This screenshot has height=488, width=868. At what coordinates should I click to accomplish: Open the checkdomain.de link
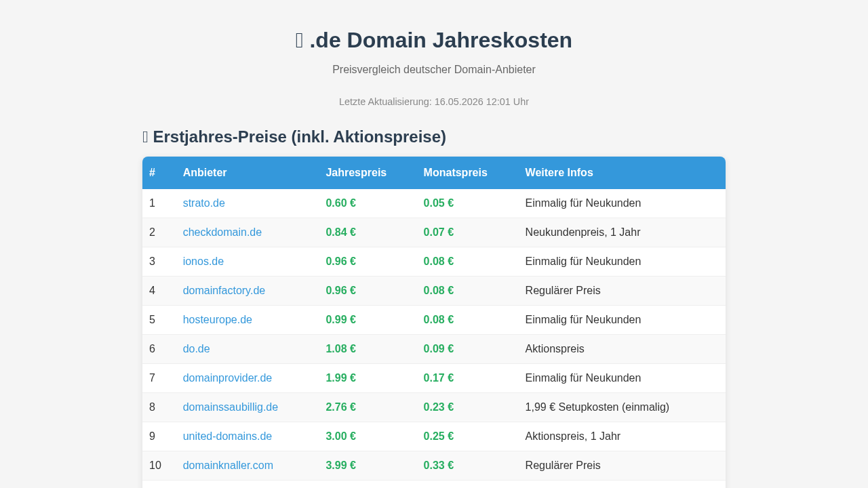(x=222, y=232)
